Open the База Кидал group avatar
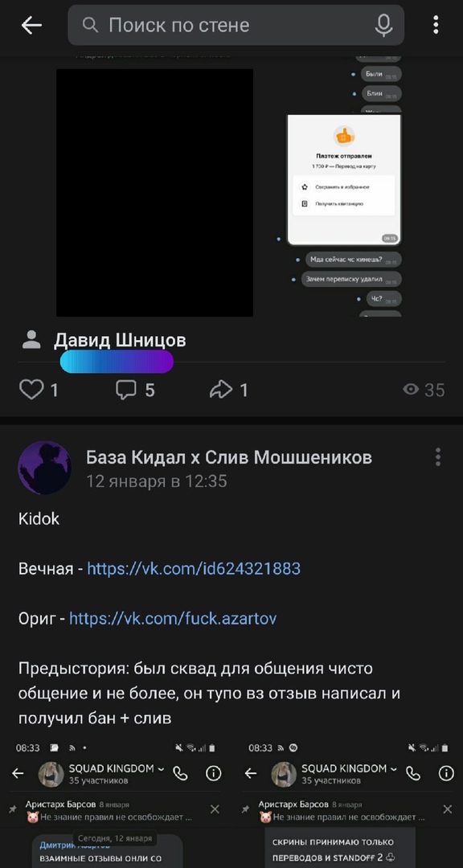 (44, 468)
